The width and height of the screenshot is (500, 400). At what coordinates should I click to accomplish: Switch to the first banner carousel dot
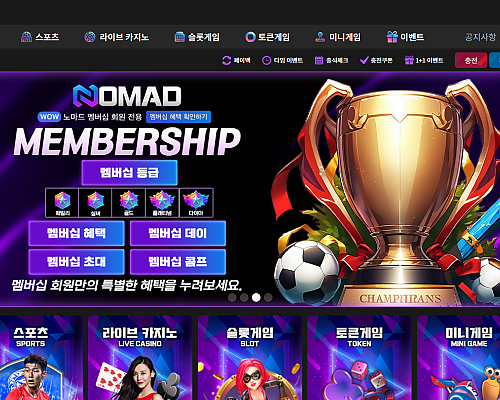pos(232,297)
